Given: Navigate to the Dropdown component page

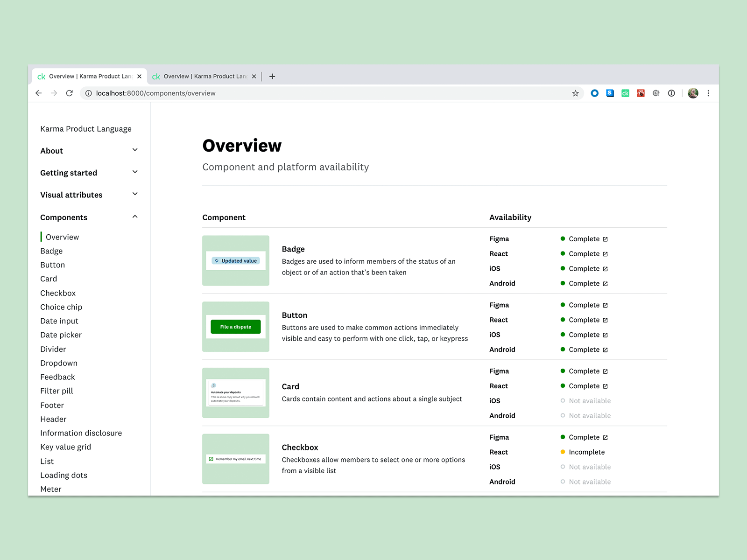Looking at the screenshot, I should [x=59, y=363].
